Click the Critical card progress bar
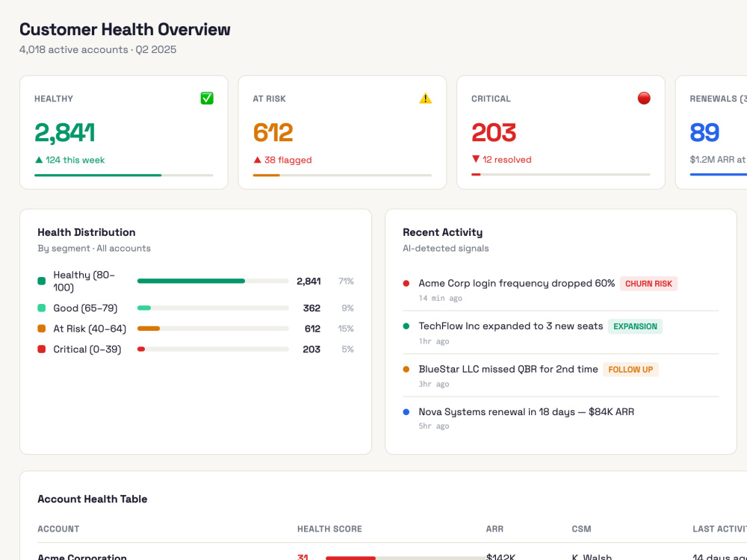The width and height of the screenshot is (747, 560). pos(561,175)
